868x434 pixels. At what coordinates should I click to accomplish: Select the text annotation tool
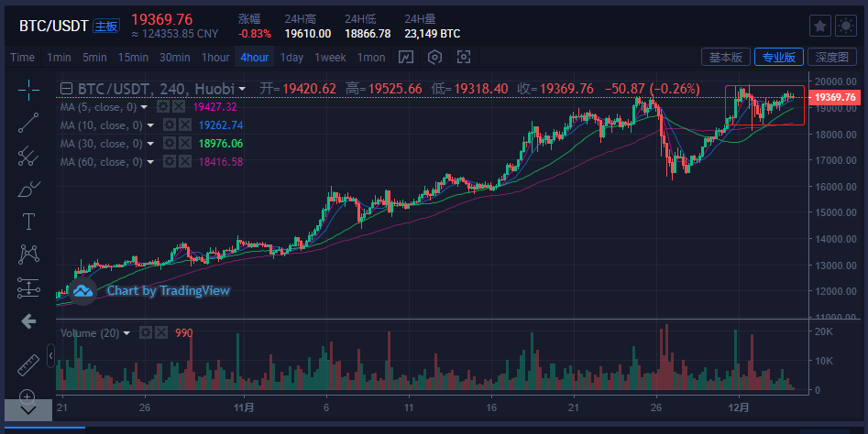click(x=28, y=222)
